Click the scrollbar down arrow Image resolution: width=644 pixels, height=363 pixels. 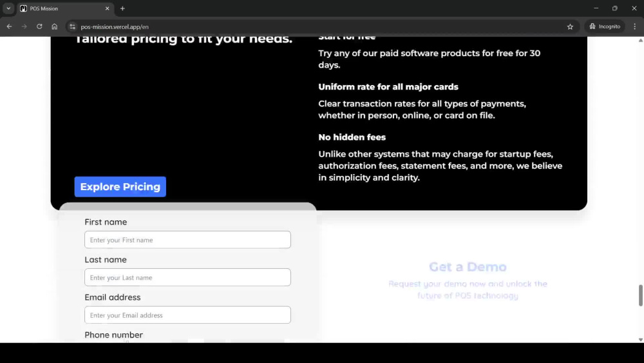640,340
